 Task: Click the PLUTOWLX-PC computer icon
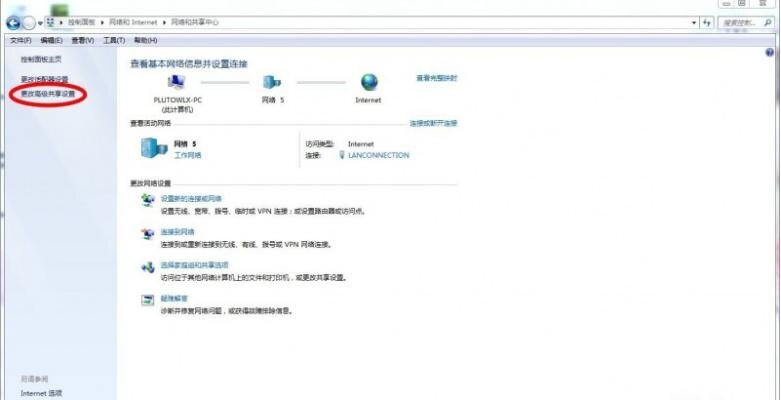click(178, 82)
